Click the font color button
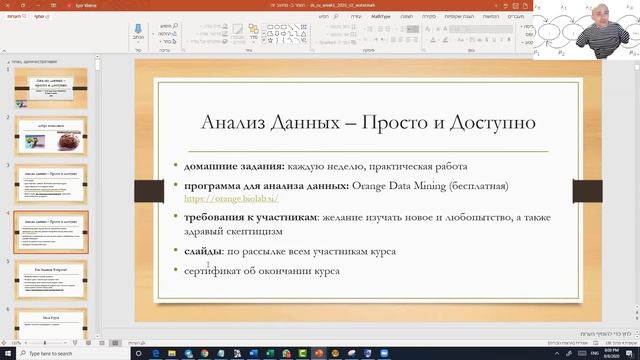 pyautogui.click(x=433, y=40)
